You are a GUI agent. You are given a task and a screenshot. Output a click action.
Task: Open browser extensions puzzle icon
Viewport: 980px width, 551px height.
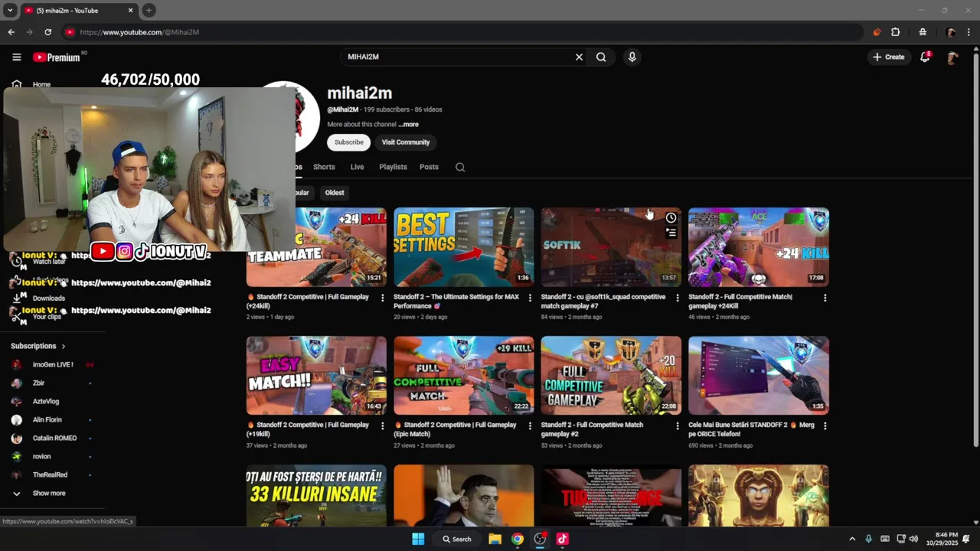(x=896, y=32)
